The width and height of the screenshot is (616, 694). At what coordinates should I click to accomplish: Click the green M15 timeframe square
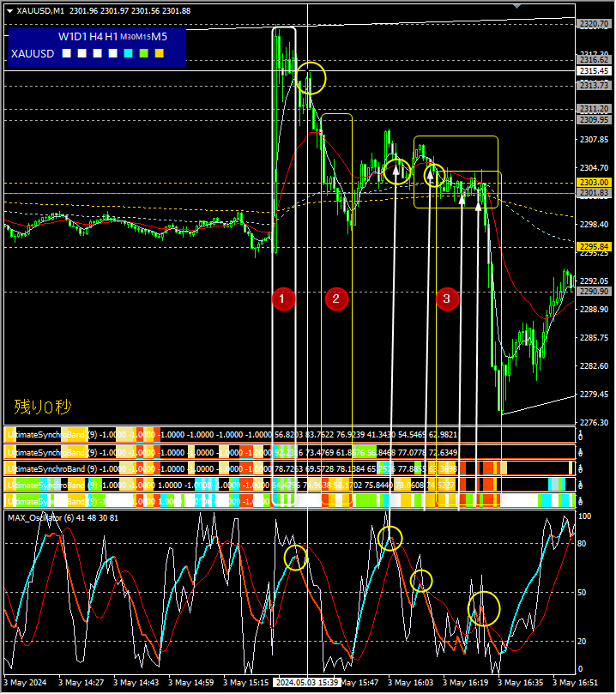[144, 53]
